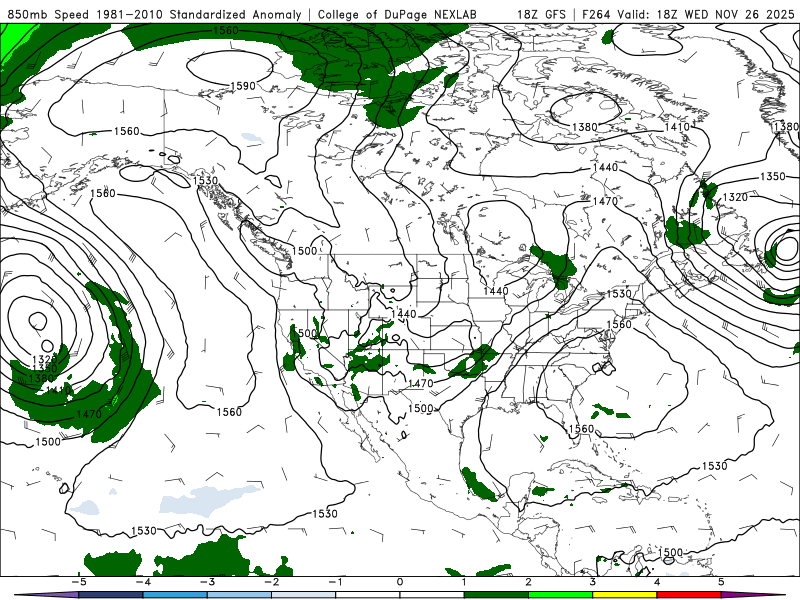Click the pale blue -2 to -1 colorbar segment

pos(304,595)
